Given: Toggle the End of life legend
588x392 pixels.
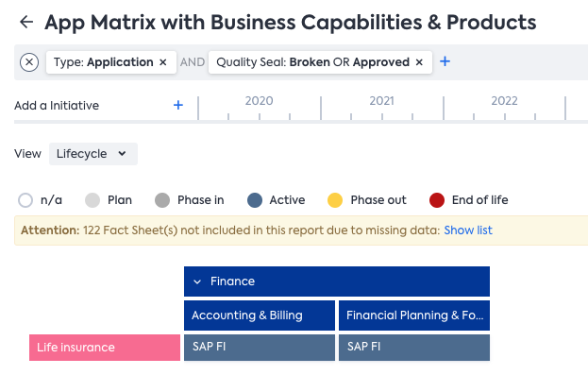Looking at the screenshot, I should pos(437,200).
